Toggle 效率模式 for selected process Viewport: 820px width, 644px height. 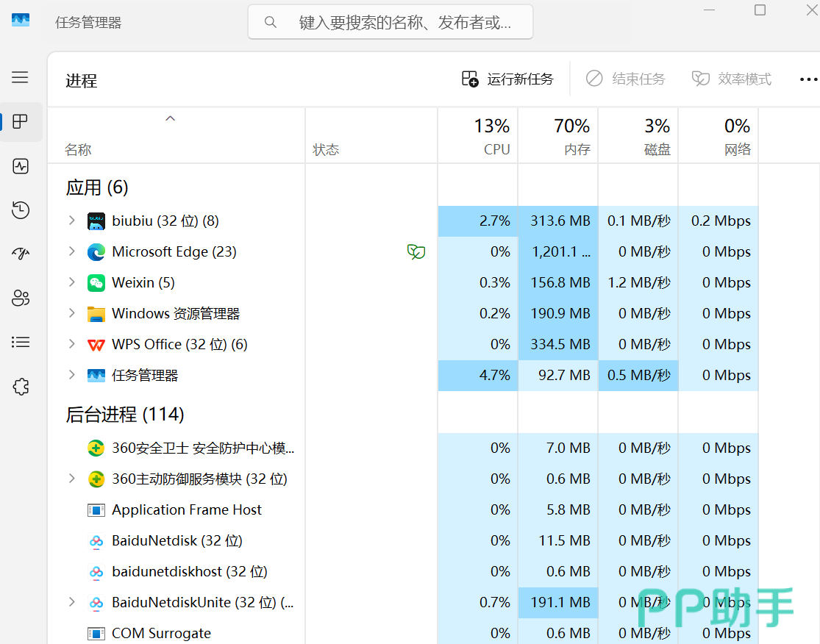pos(732,79)
